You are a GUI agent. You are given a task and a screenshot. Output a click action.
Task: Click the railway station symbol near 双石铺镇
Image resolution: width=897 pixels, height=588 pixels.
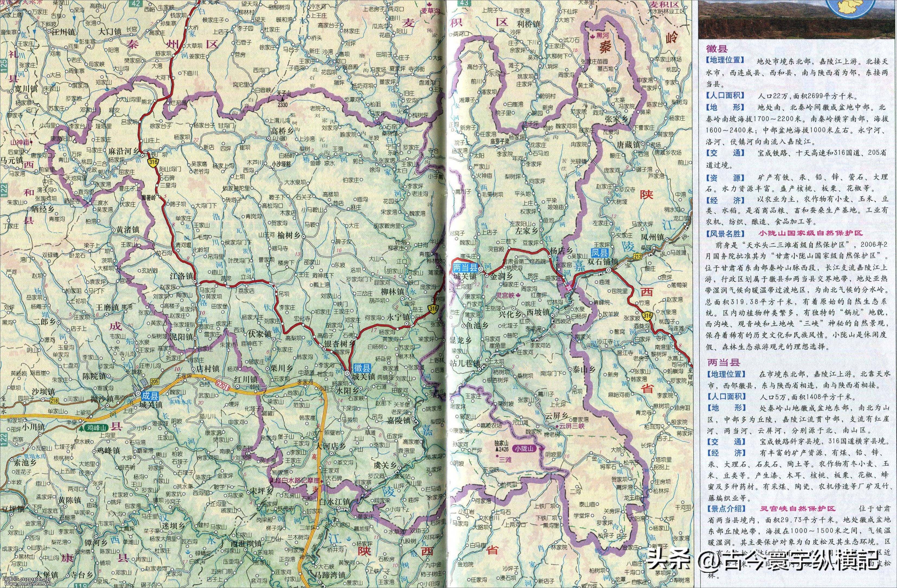pos(600,274)
